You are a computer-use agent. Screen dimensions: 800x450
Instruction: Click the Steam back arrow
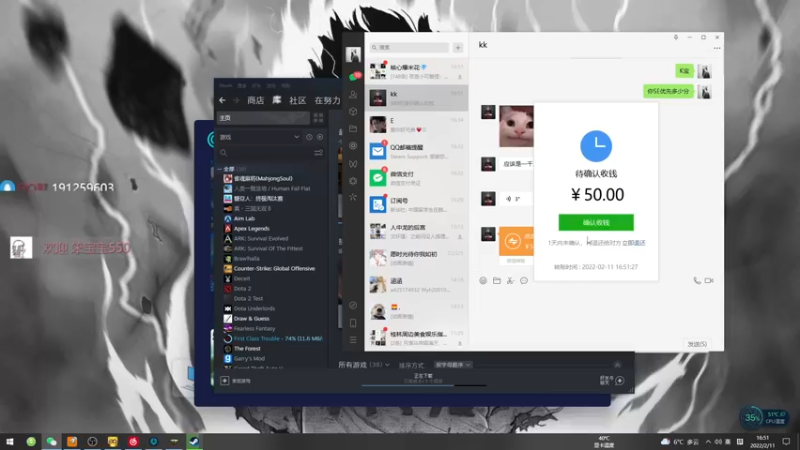click(222, 101)
